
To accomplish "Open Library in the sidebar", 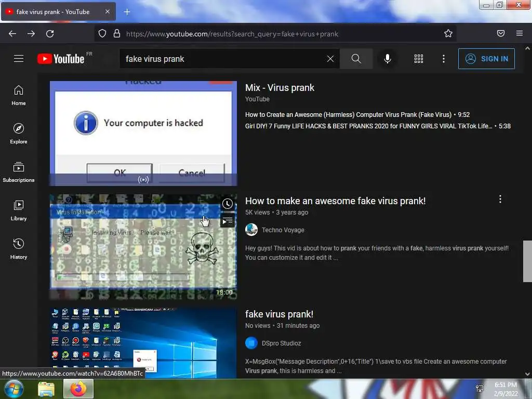I will [19, 211].
